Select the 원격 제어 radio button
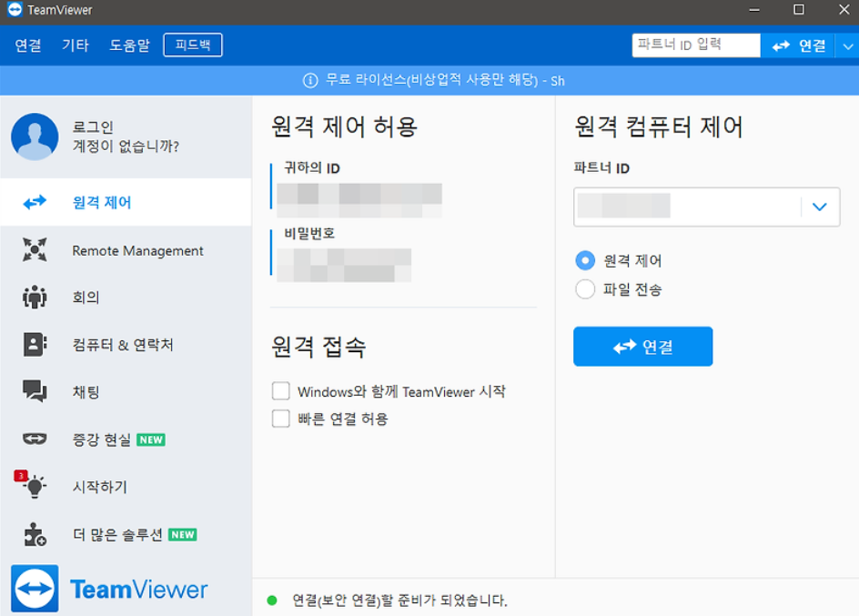The height and width of the screenshot is (616, 859). coord(585,260)
